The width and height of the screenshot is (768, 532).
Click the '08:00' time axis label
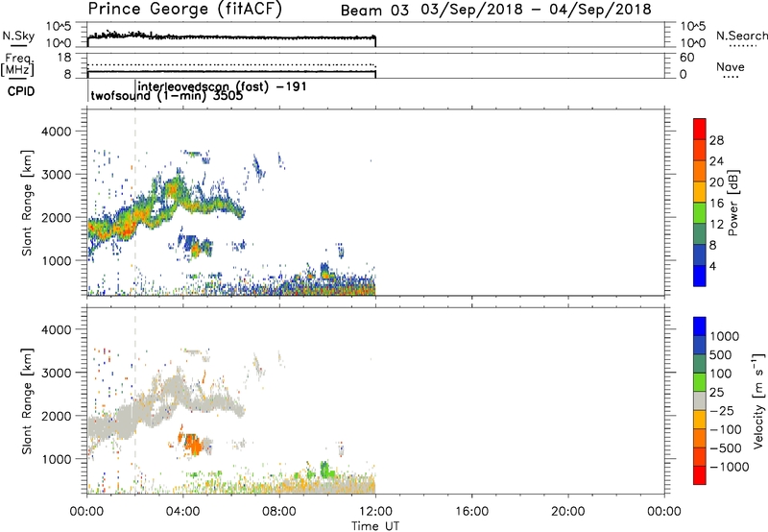(x=279, y=512)
